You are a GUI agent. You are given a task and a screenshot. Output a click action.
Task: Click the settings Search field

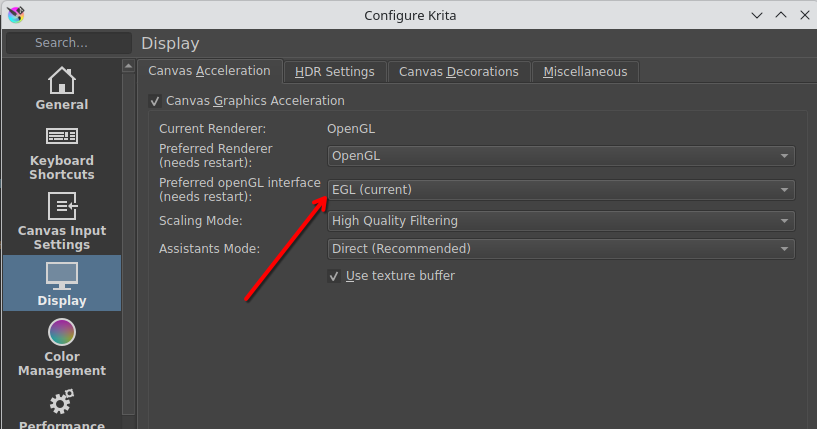click(68, 43)
